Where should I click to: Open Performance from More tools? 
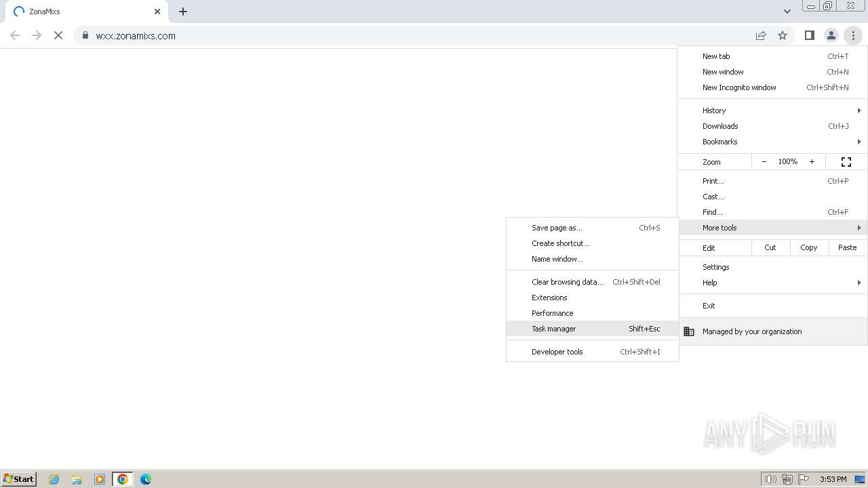coord(592,313)
